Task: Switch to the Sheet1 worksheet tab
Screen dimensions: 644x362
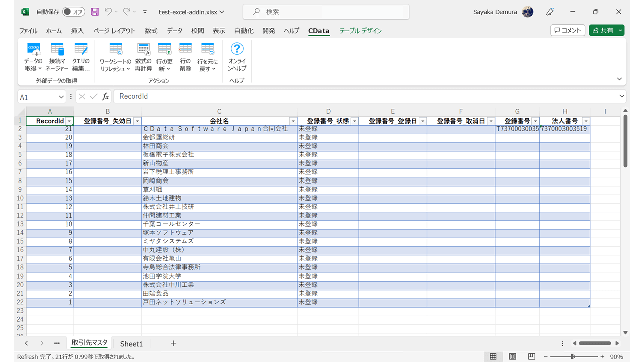Action: [131, 344]
